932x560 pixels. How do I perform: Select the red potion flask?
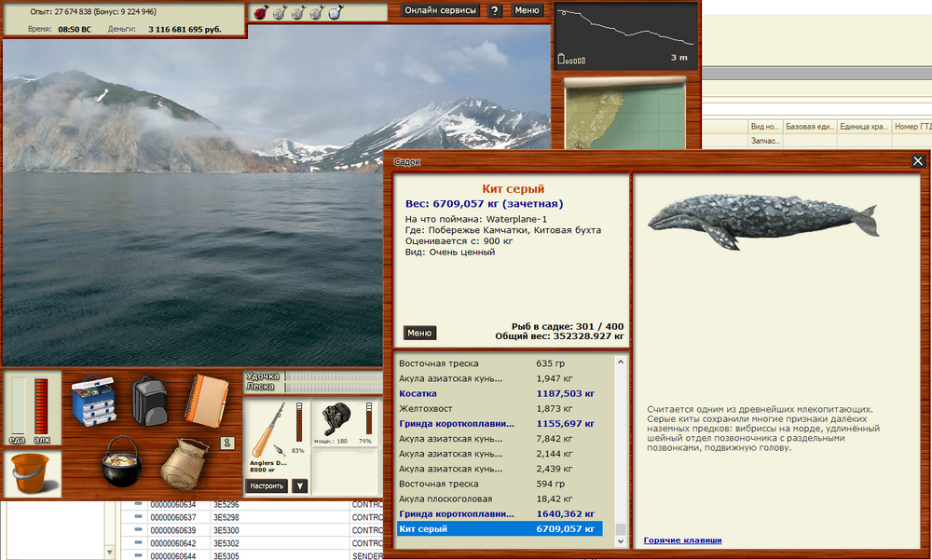coord(262,12)
